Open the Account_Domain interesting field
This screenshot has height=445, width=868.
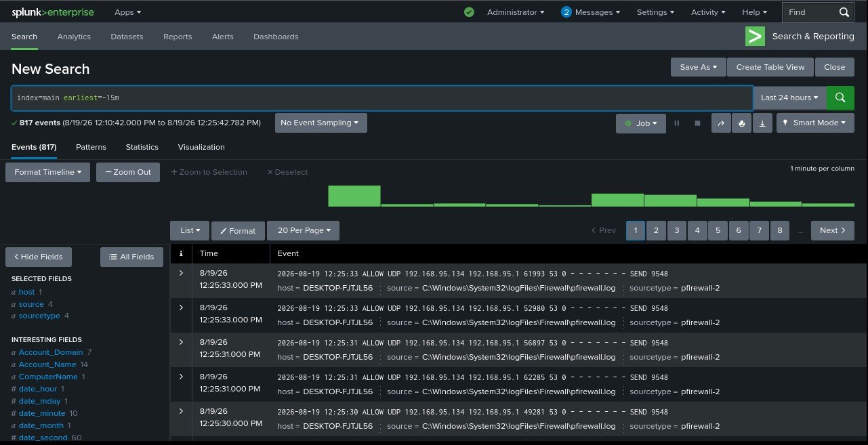(x=51, y=352)
